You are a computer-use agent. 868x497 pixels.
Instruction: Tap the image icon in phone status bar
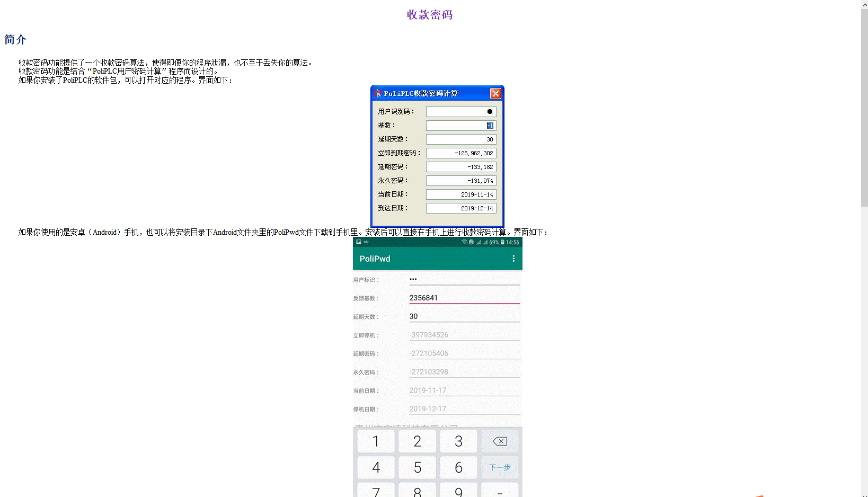click(x=359, y=242)
